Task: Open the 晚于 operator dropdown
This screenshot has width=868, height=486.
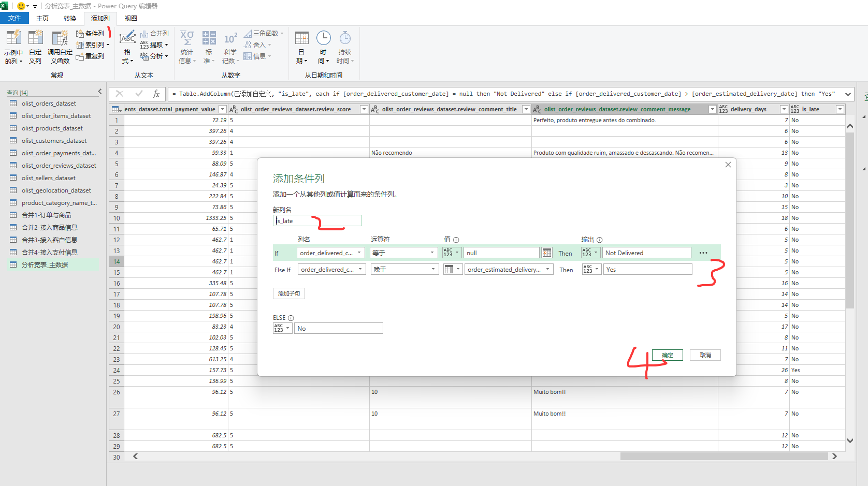Action: pyautogui.click(x=404, y=270)
